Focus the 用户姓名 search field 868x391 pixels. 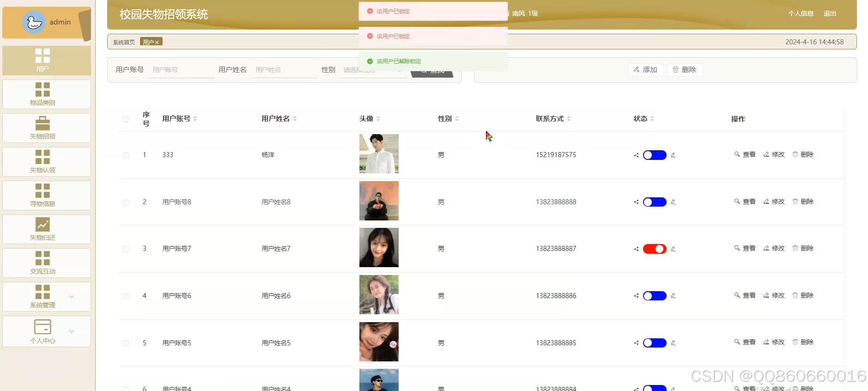[284, 70]
